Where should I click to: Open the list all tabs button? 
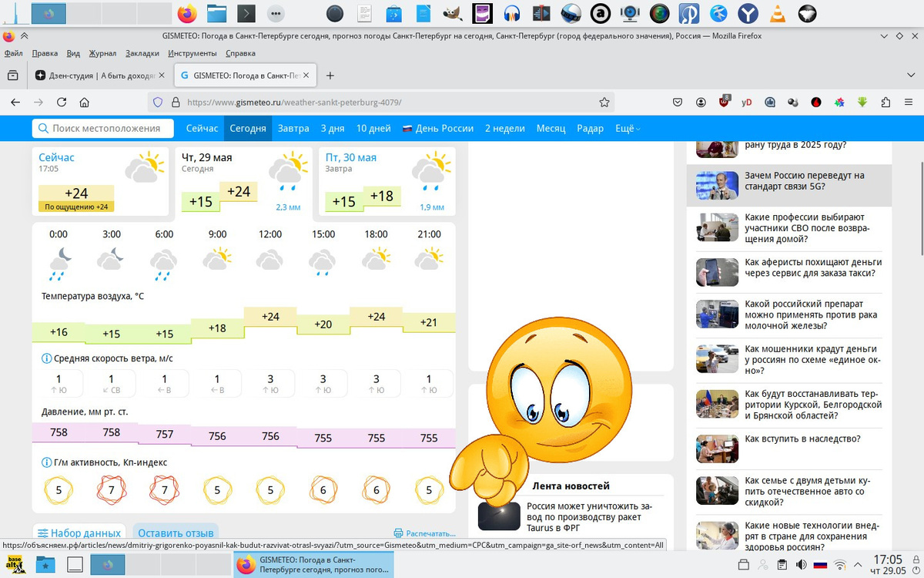(x=909, y=76)
